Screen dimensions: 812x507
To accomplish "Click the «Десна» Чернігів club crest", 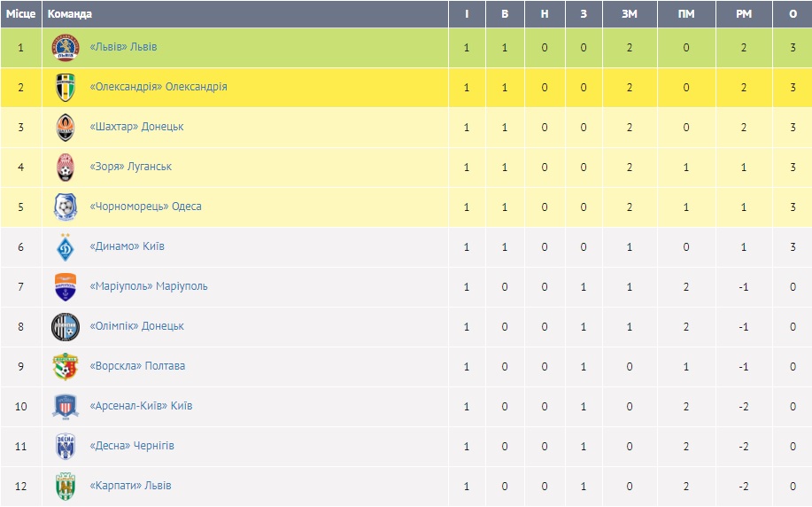I will click(66, 446).
